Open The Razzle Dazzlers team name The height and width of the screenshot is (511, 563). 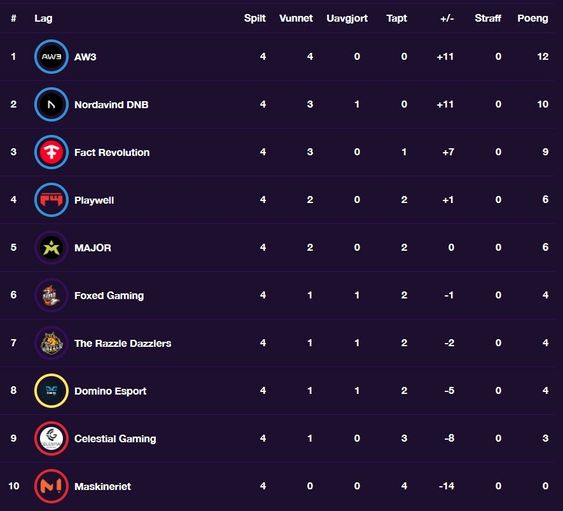coord(123,344)
